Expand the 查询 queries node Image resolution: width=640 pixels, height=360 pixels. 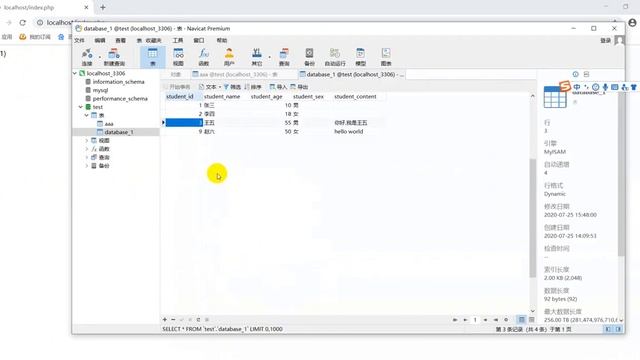point(87,157)
